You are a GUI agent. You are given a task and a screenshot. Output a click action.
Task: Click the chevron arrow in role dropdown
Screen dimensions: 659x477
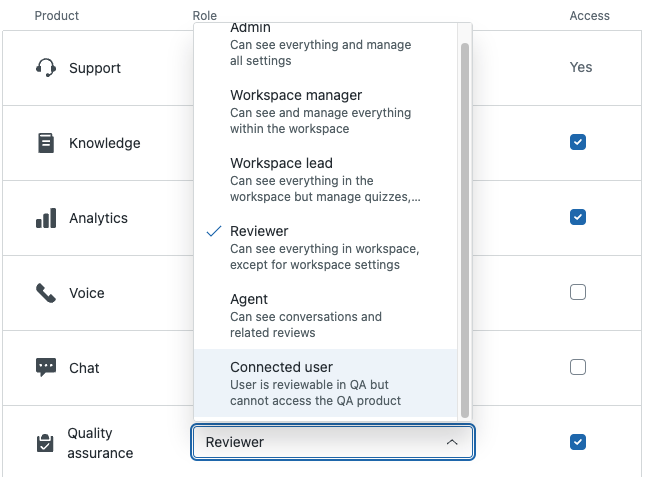tap(452, 442)
